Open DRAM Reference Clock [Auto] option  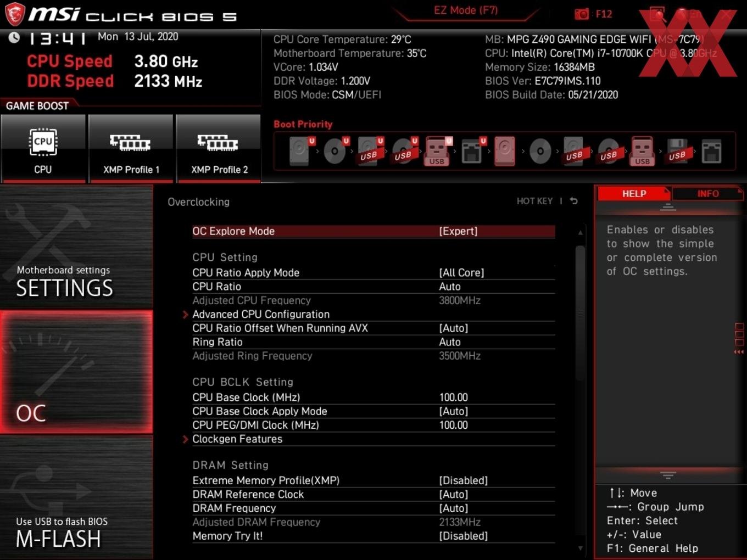[x=374, y=494]
